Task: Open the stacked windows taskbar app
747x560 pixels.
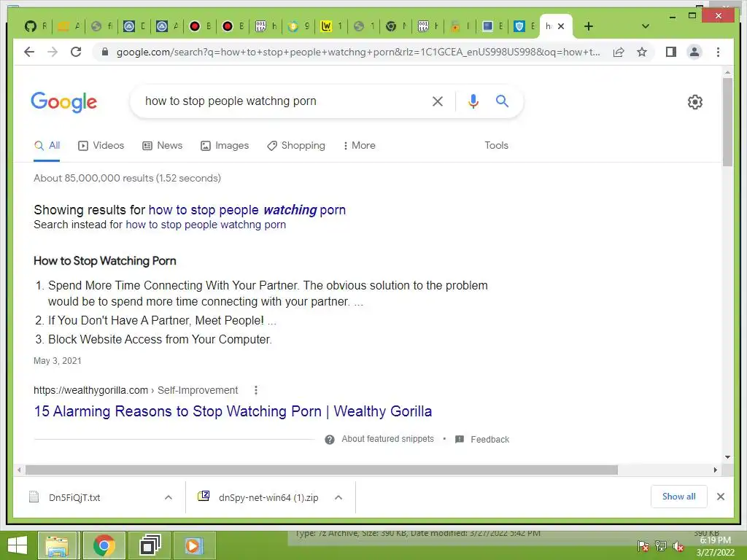Action: tap(149, 545)
